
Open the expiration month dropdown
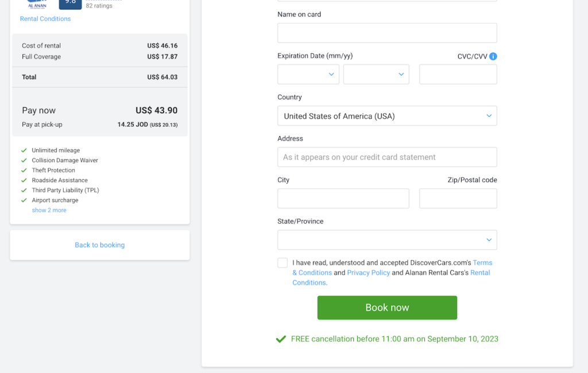point(308,74)
